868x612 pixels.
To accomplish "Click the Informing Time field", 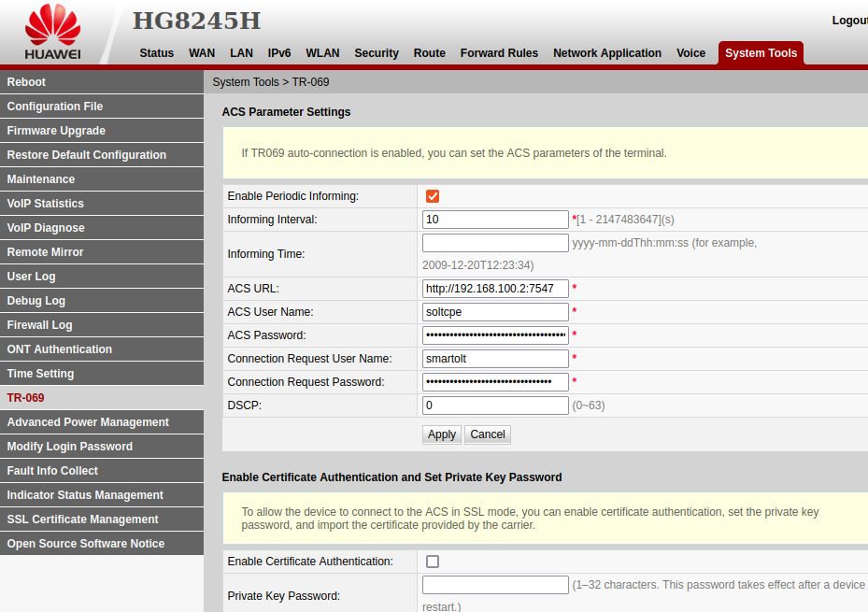I will pos(495,243).
